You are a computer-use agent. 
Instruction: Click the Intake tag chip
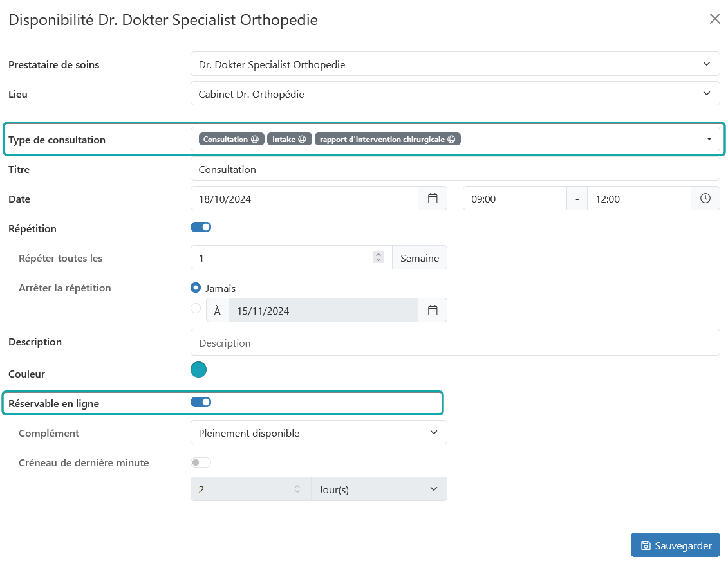289,139
